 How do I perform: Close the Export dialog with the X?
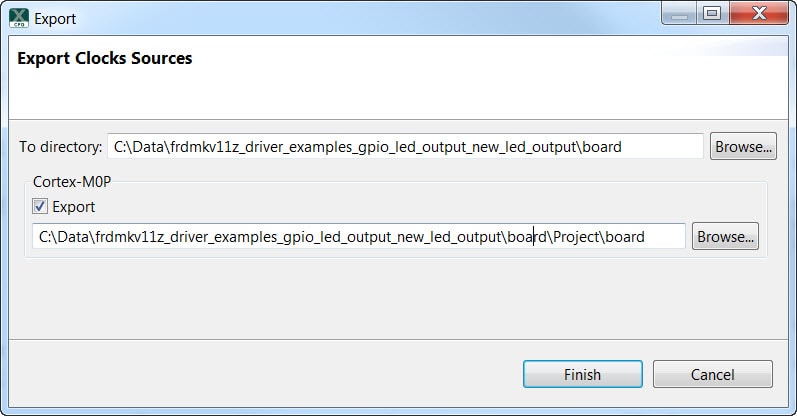757,14
